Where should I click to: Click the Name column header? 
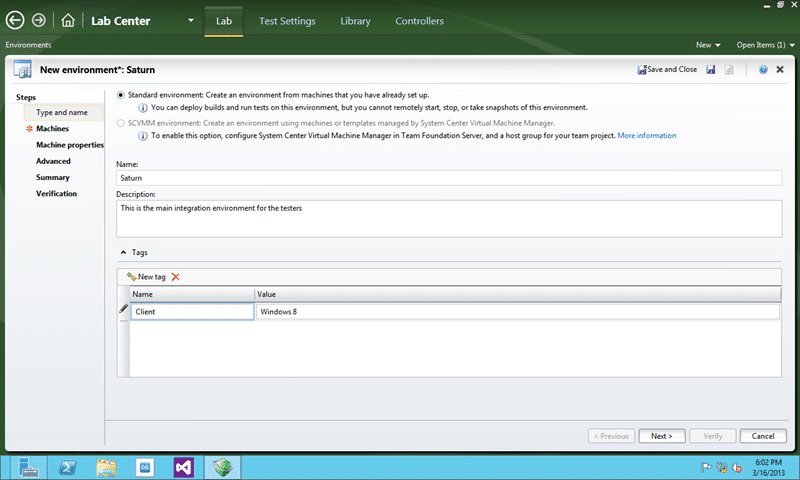tap(192, 294)
